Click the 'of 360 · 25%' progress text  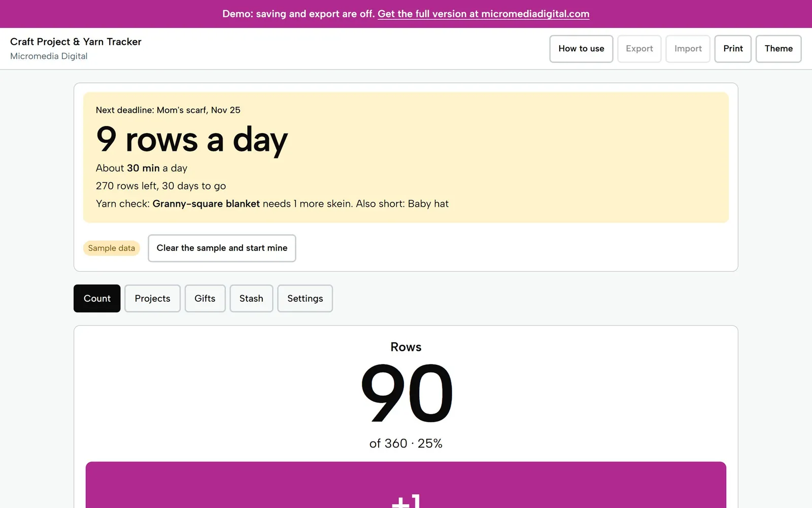[x=406, y=443]
